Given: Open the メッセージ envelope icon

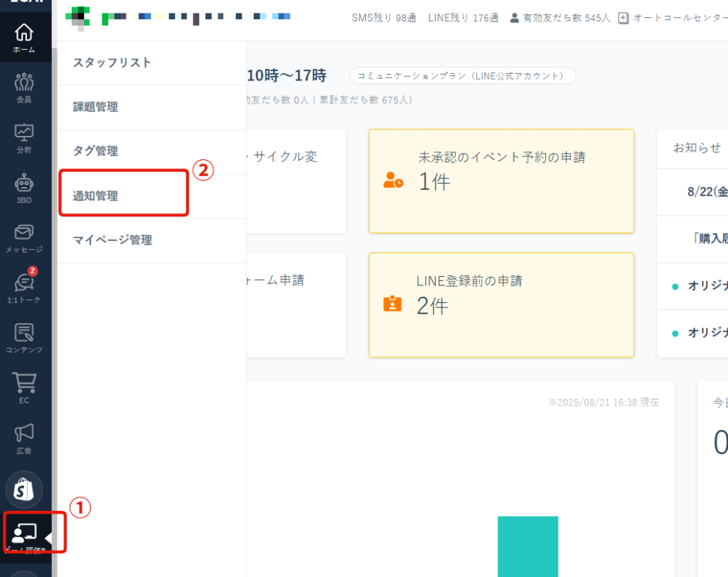Looking at the screenshot, I should pyautogui.click(x=24, y=238).
